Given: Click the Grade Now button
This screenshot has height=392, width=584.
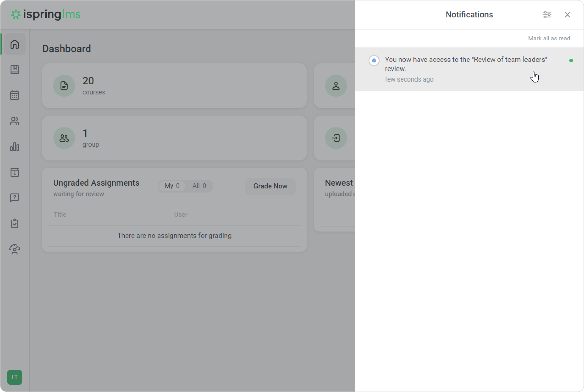Looking at the screenshot, I should point(270,186).
